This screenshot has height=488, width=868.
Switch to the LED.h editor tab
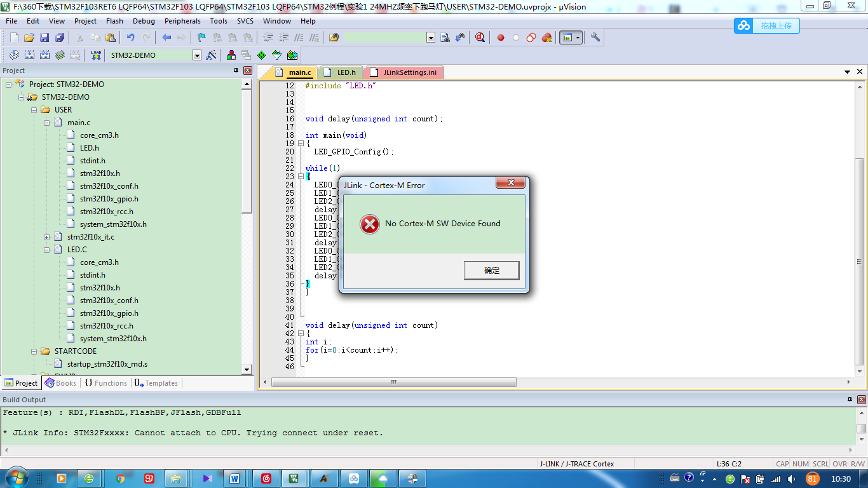pyautogui.click(x=340, y=72)
